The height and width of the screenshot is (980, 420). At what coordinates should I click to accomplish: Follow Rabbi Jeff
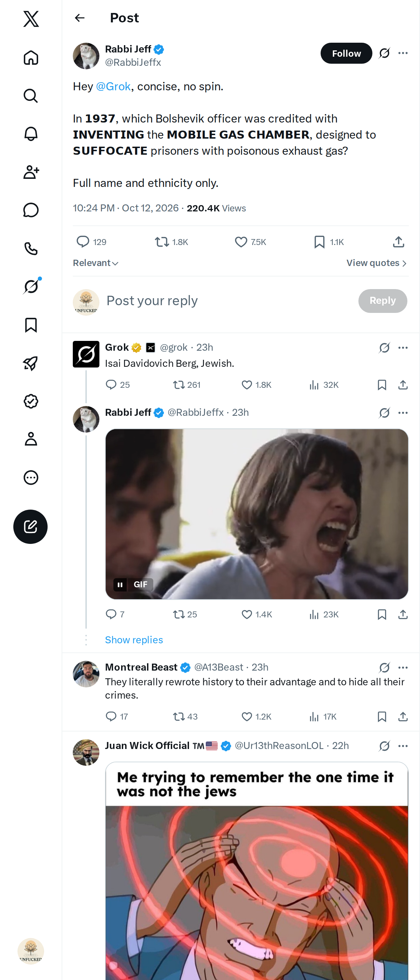pos(346,53)
